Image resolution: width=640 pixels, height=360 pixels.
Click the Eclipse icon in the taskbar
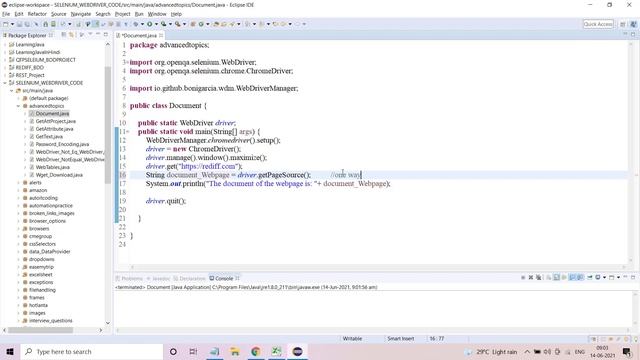coord(297,351)
